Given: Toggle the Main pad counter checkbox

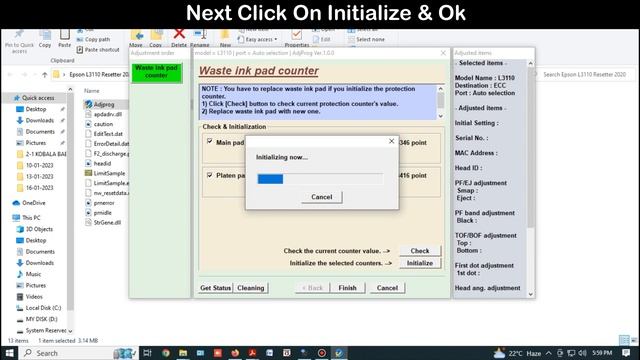Looking at the screenshot, I should coord(210,141).
